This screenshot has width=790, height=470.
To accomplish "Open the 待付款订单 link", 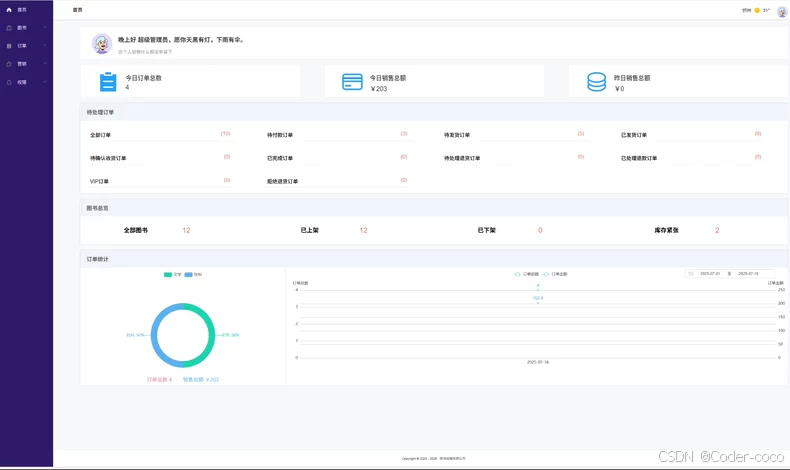I will point(280,135).
